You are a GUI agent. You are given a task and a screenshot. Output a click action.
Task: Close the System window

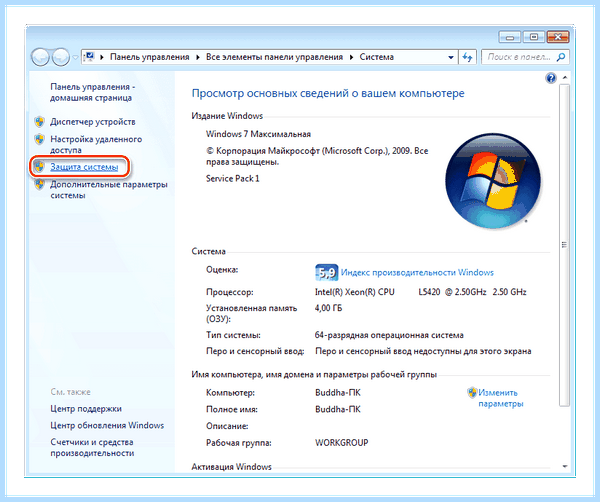[558, 37]
